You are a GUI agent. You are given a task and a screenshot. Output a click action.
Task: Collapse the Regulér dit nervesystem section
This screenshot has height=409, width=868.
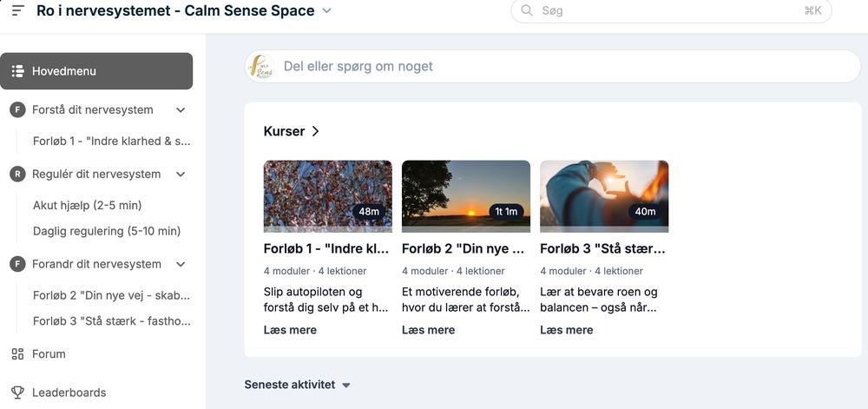181,175
